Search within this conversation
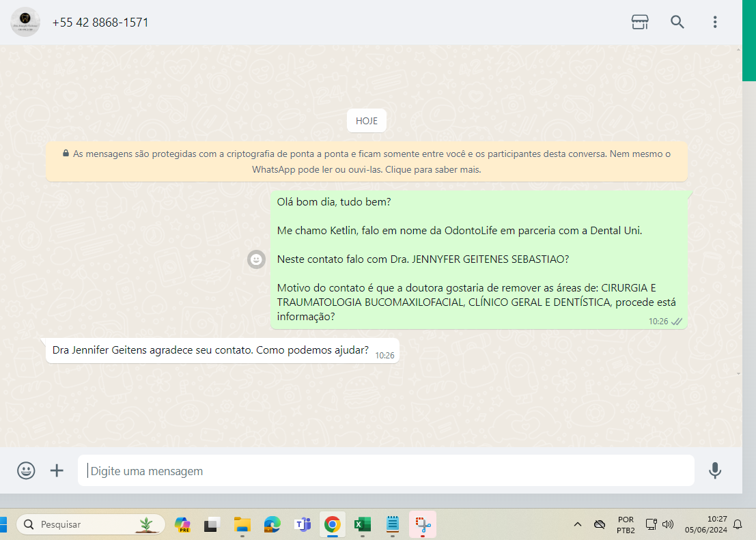The width and height of the screenshot is (756, 540). (x=677, y=22)
